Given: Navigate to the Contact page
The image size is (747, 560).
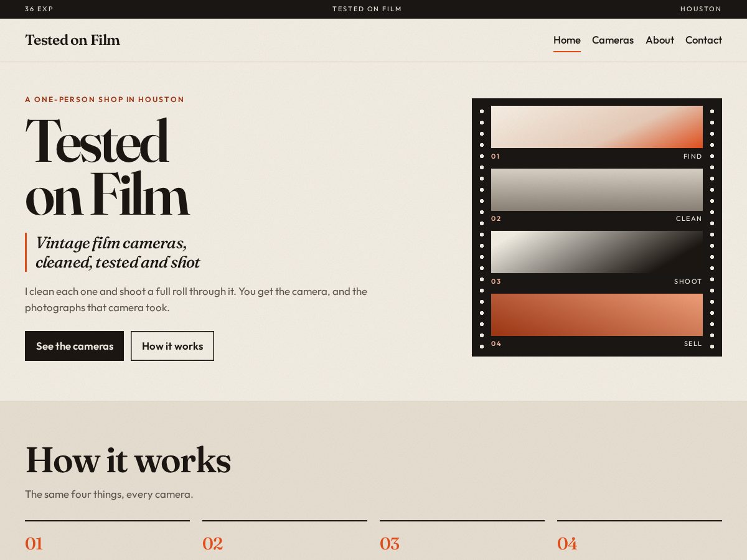Looking at the screenshot, I should [x=703, y=40].
